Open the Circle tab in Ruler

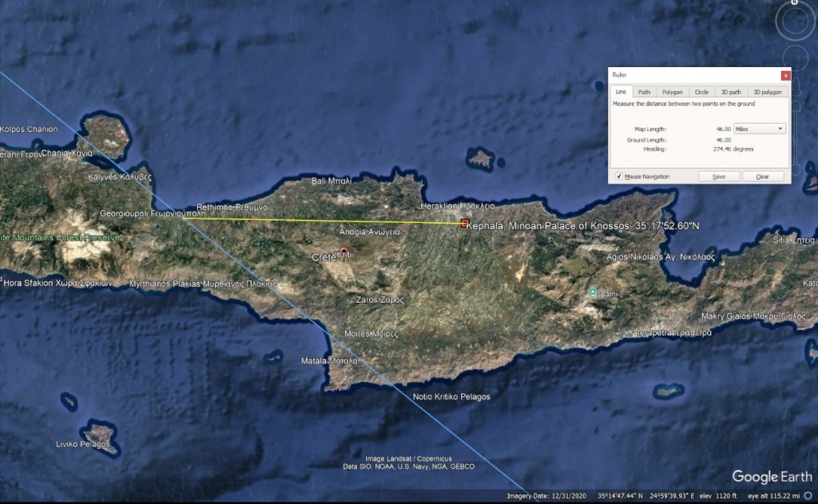click(x=701, y=93)
